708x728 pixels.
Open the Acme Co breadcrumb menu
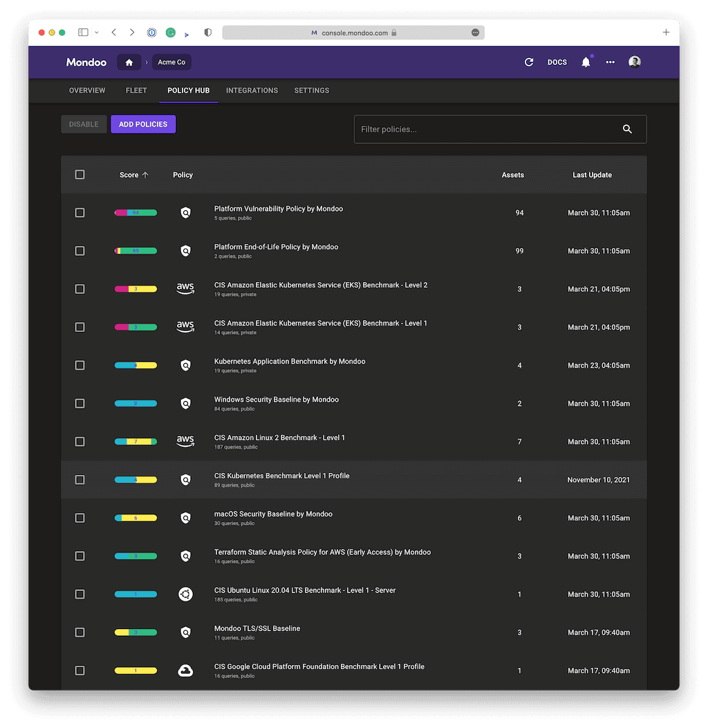pos(171,62)
